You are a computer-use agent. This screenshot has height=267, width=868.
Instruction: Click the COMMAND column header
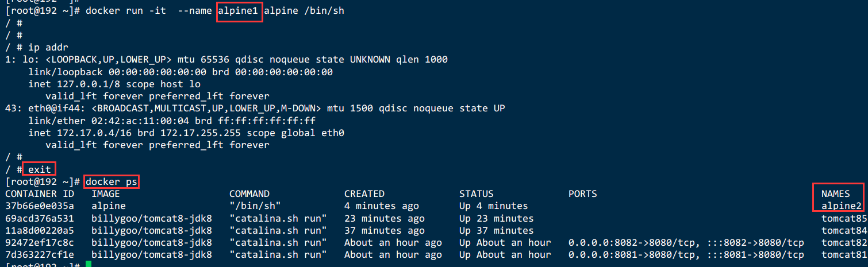tap(249, 194)
